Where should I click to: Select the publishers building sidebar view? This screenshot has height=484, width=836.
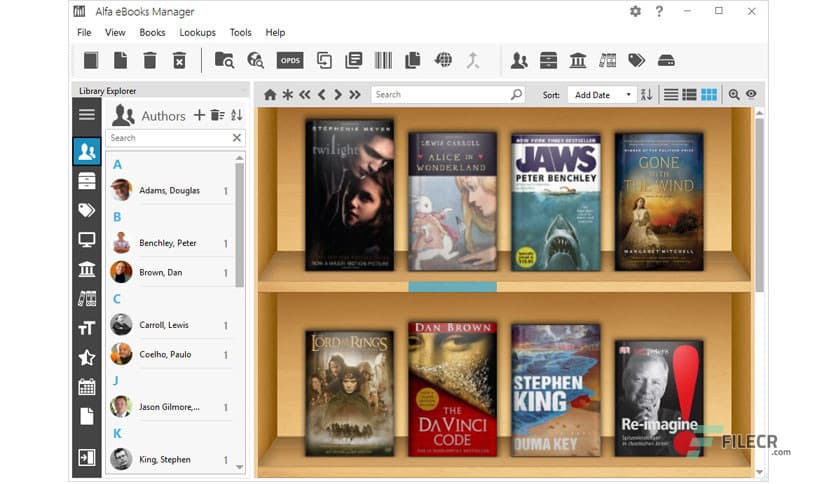point(87,269)
